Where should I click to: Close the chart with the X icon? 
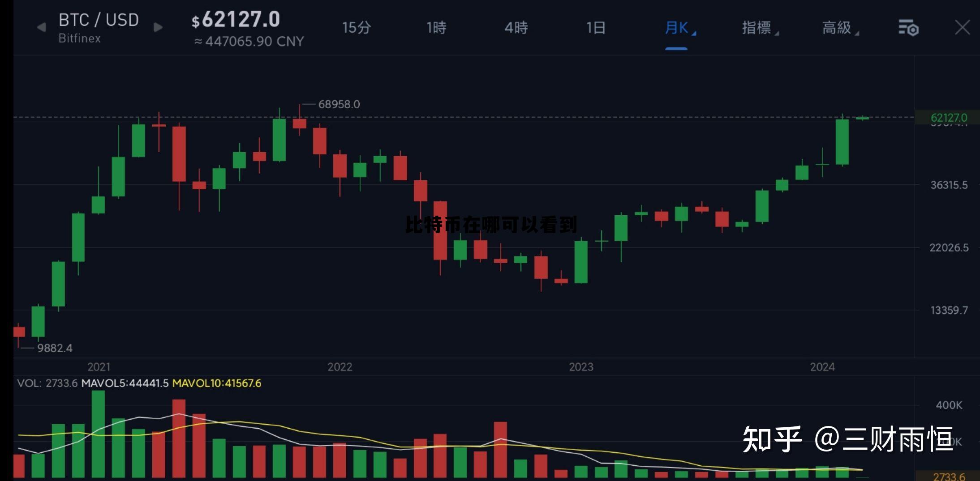tap(962, 28)
